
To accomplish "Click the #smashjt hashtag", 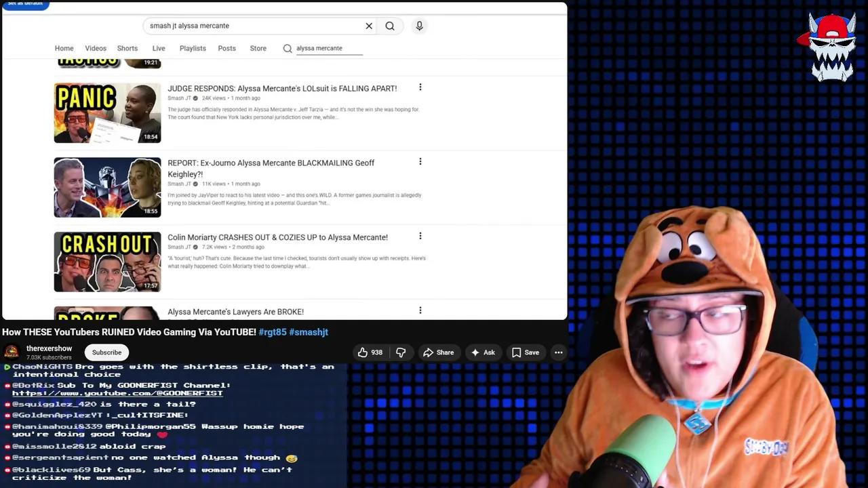I will 309,332.
